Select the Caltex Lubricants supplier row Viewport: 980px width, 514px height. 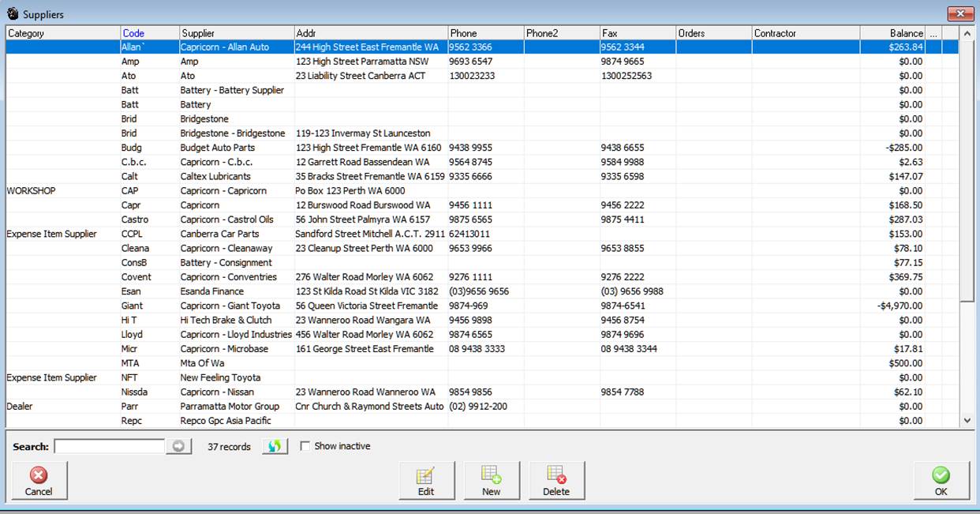[215, 176]
